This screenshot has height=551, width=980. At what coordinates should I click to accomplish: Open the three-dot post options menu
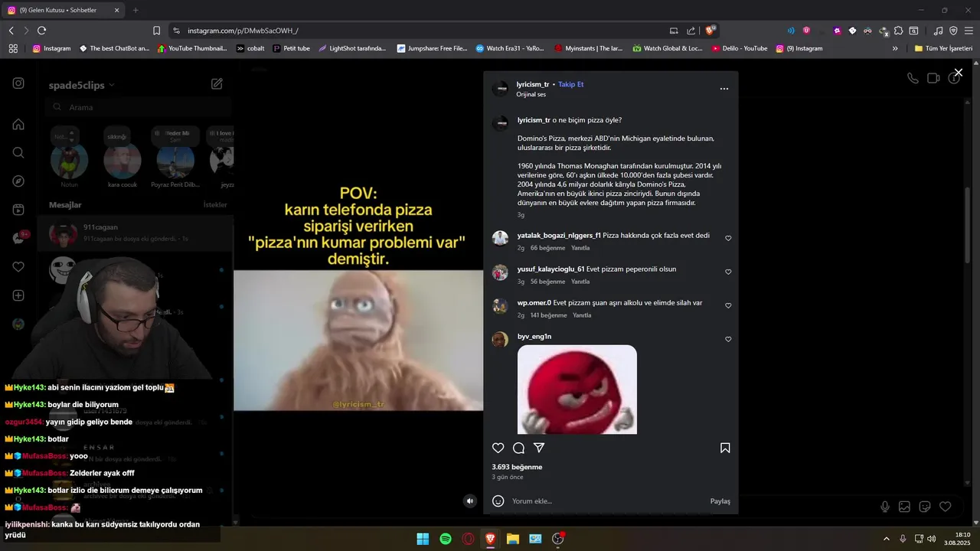[x=724, y=89]
